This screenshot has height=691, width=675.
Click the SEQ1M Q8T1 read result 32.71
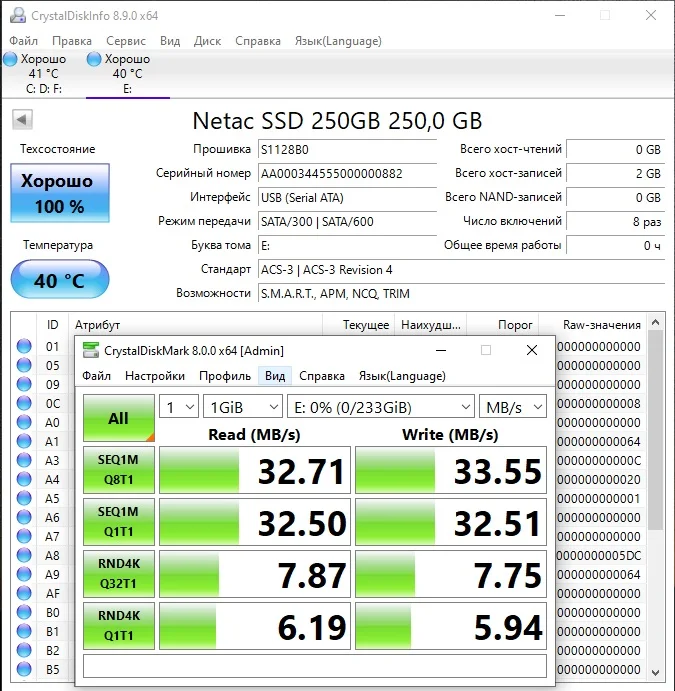pos(255,470)
